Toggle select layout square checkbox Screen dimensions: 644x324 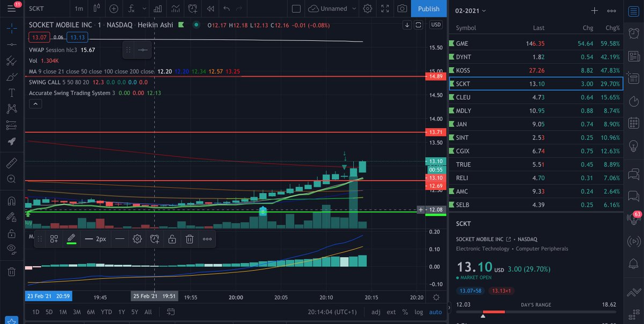pyautogui.click(x=296, y=9)
